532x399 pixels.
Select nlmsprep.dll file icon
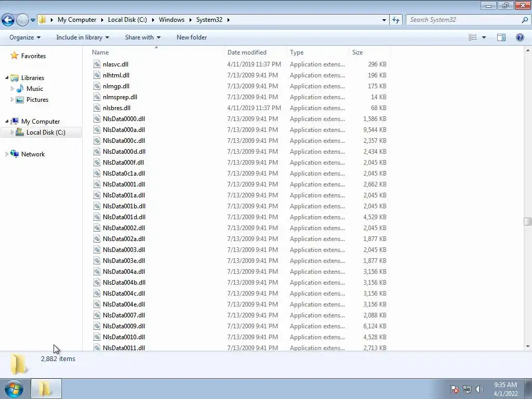(x=97, y=97)
